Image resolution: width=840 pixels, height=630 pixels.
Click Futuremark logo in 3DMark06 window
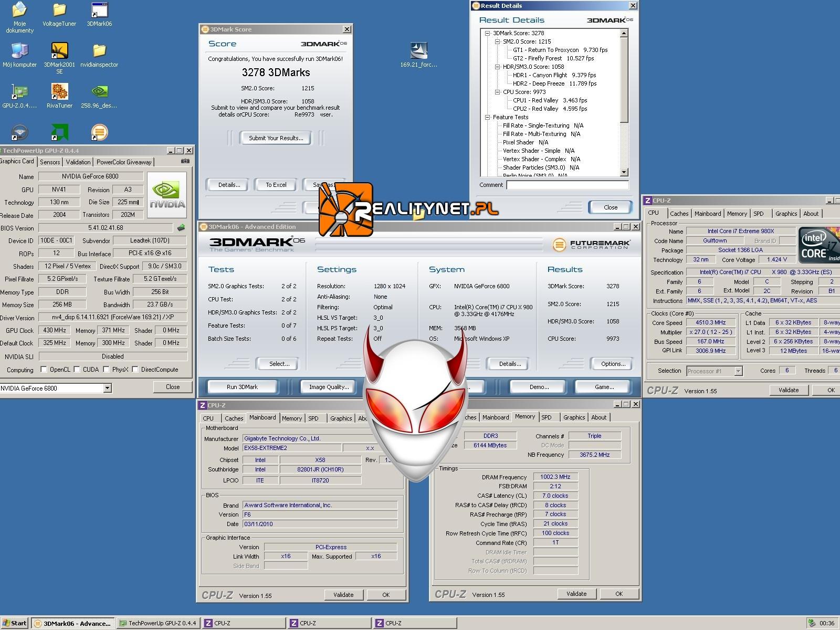click(591, 245)
